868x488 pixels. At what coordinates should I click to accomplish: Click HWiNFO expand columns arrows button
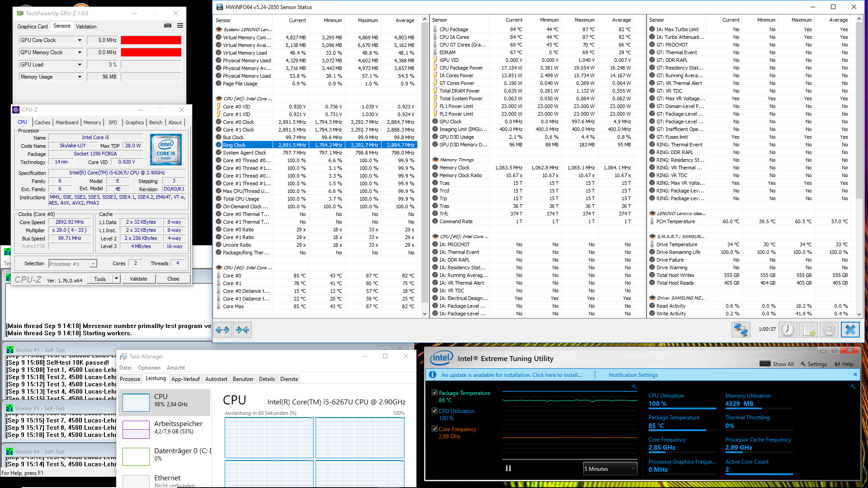click(222, 330)
